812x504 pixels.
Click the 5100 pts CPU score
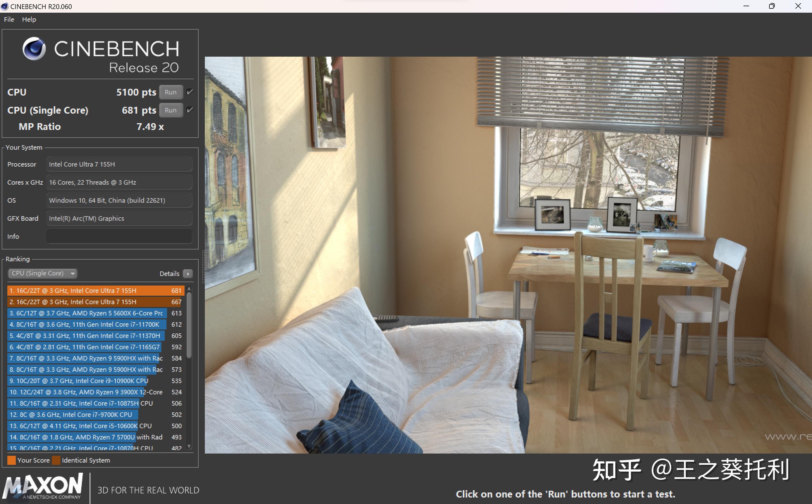[x=136, y=92]
